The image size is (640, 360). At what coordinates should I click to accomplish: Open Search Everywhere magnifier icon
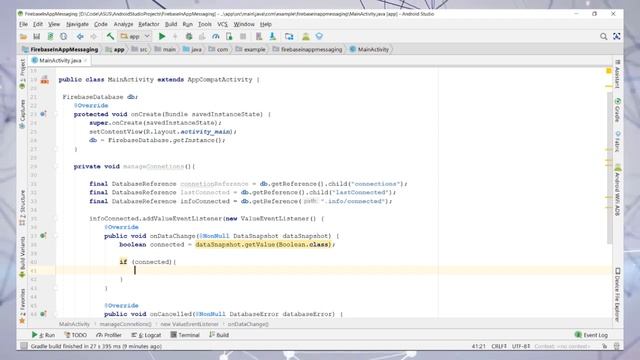(x=603, y=36)
